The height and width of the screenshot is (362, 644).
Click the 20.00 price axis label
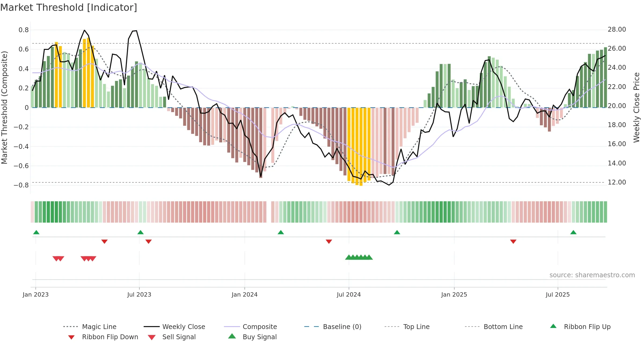pos(617,106)
